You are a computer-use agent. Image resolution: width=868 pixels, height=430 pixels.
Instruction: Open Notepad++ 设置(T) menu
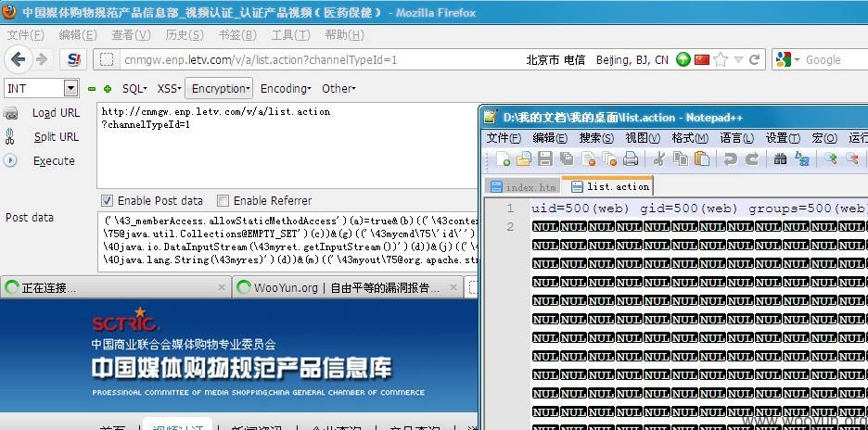(783, 138)
